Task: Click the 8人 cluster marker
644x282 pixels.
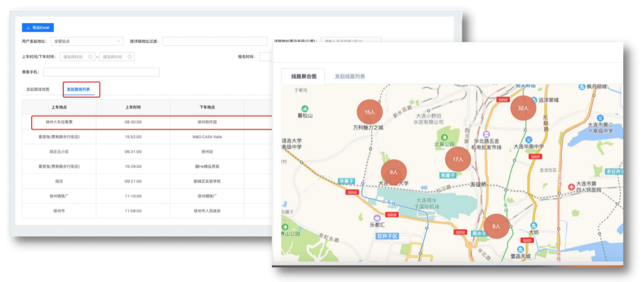Action: [496, 226]
